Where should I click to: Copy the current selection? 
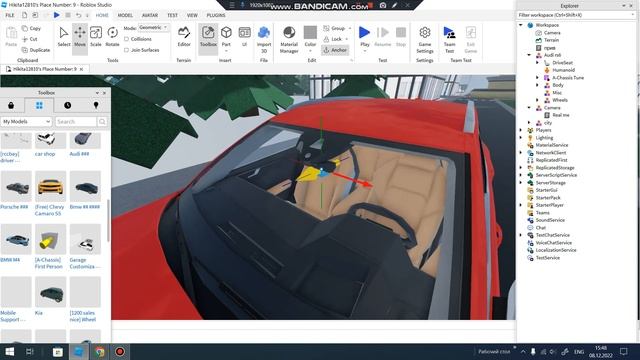click(31, 29)
